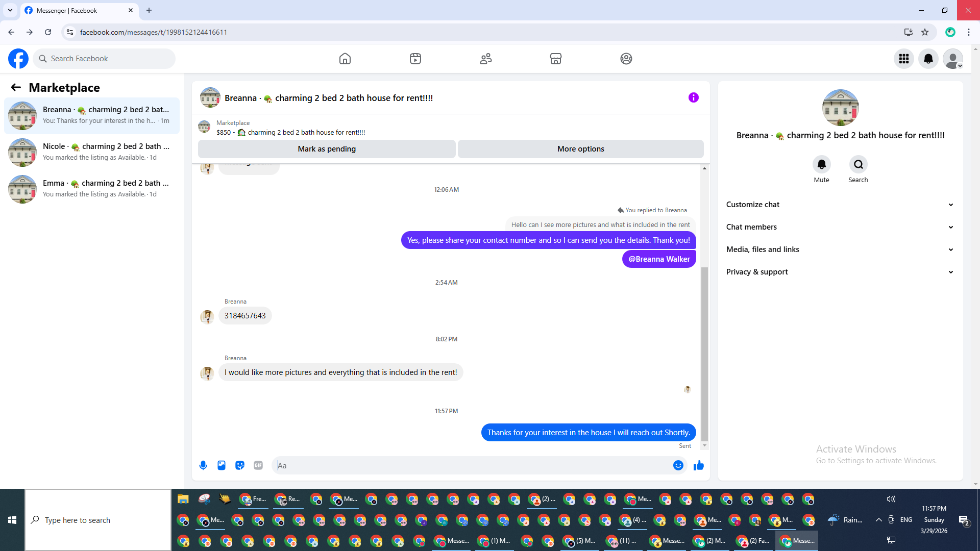Screen dimensions: 980x551
Task: Open the volume control in taskbar
Action: [x=891, y=499]
